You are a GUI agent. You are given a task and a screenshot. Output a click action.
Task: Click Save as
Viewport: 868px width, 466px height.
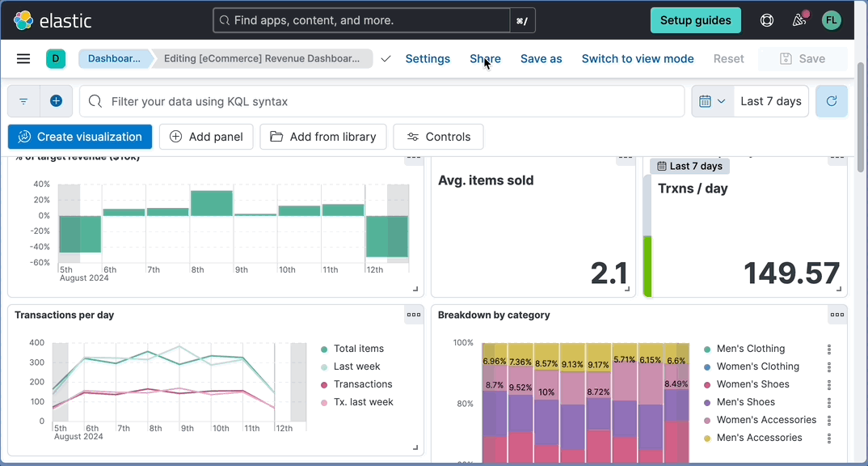(541, 59)
